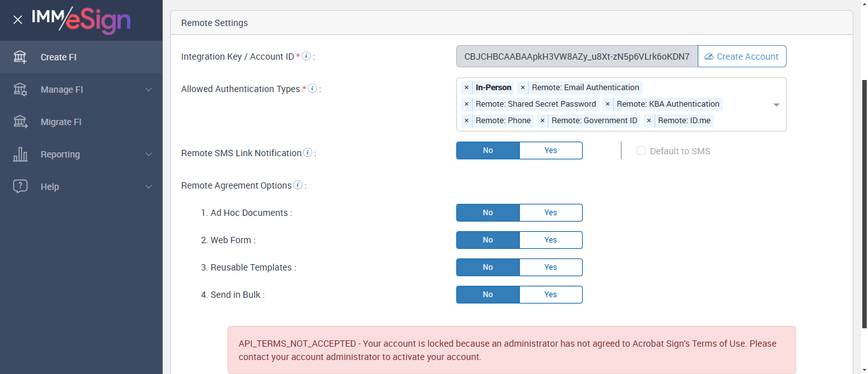The height and width of the screenshot is (374, 868).
Task: Expand the Manage FI menu chevron
Action: (149, 90)
